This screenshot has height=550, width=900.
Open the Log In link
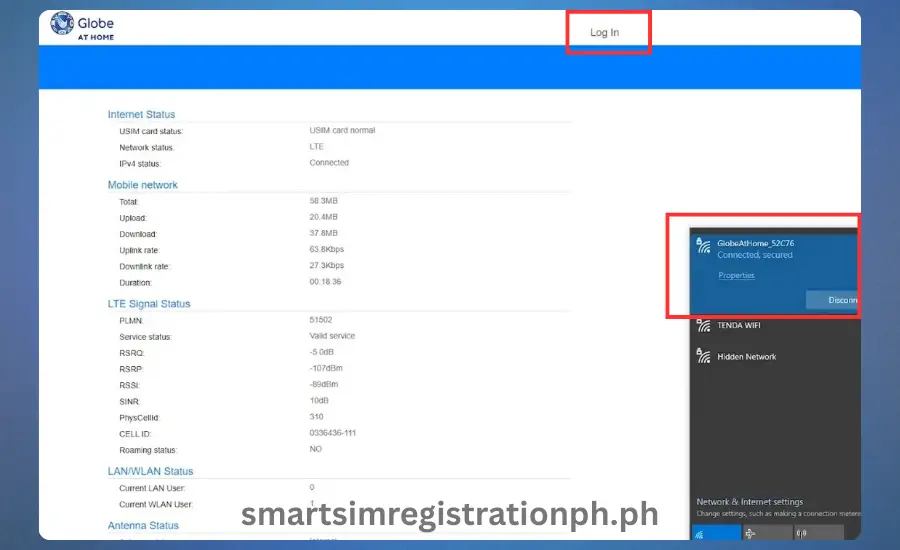tap(604, 33)
